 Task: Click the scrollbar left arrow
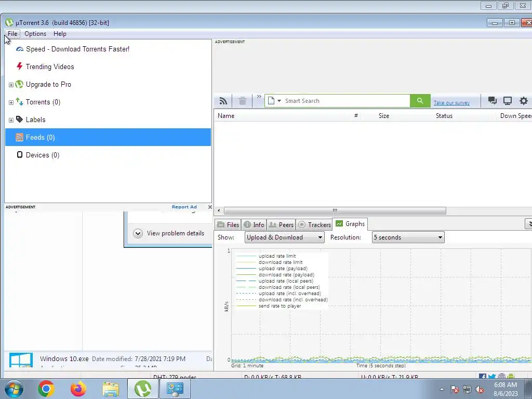pyautogui.click(x=219, y=211)
